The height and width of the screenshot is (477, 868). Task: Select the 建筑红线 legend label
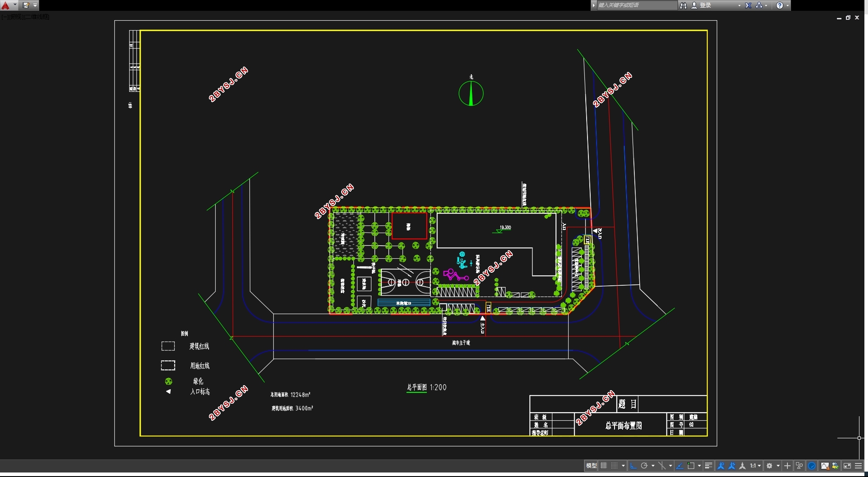pyautogui.click(x=199, y=346)
